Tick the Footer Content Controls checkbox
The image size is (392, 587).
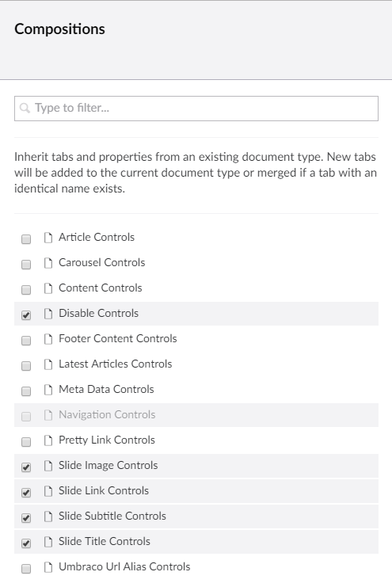tap(26, 341)
